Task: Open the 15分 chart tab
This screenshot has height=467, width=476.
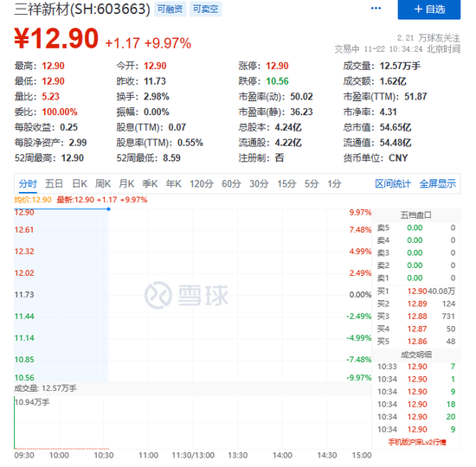Action: 286,183
